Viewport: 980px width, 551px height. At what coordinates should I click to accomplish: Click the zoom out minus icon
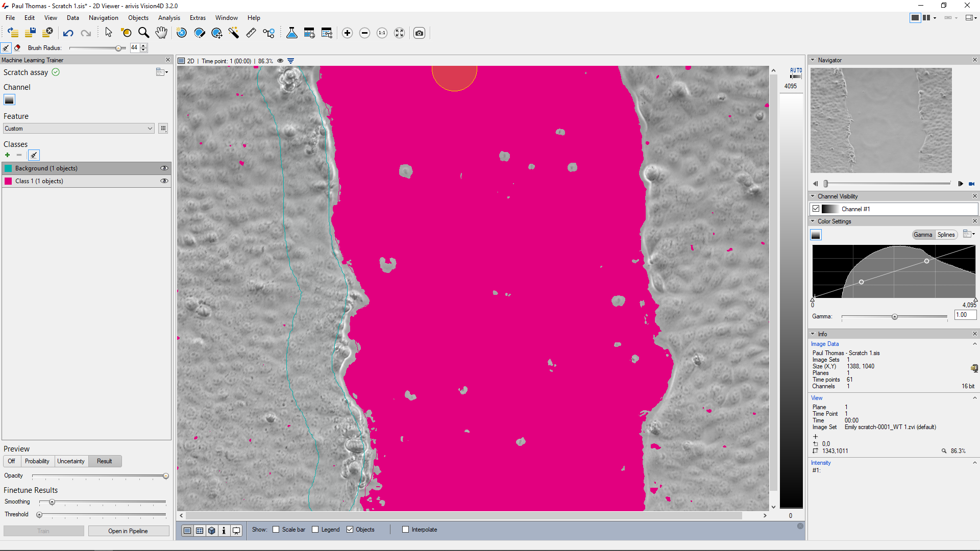click(x=364, y=33)
